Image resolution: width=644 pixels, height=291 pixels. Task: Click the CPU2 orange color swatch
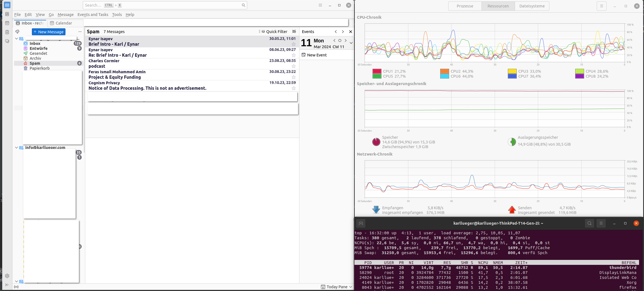444,71
